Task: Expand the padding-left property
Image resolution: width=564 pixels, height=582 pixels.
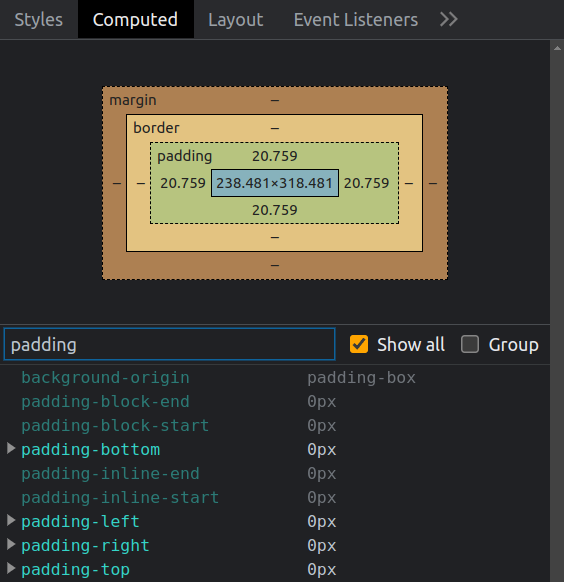Action: [11, 520]
